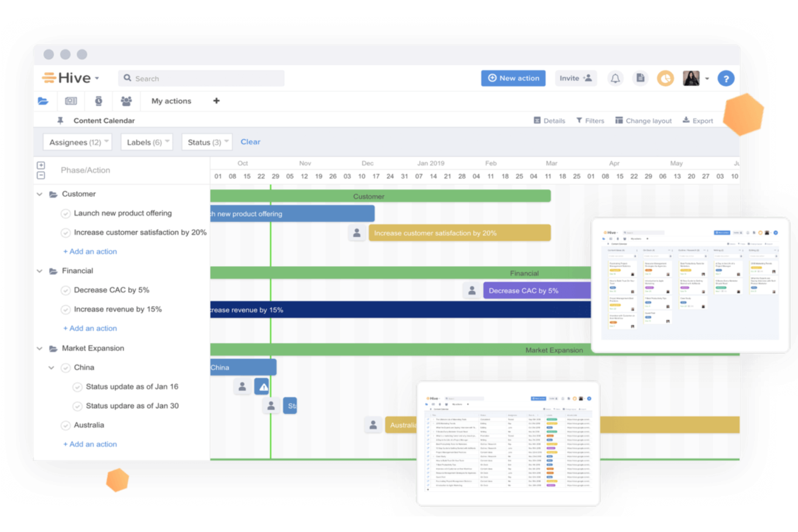Screen dimensions: 798x532
Task: Open the Labels (6) filter dropdown
Action: [x=147, y=142]
